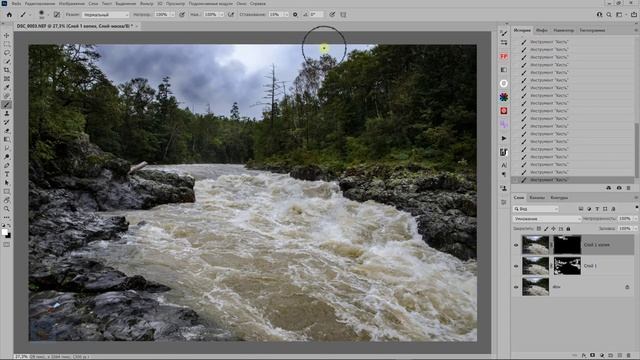The width and height of the screenshot is (640, 360).
Task: Open the Actions play-icon panel
Action: (504, 138)
